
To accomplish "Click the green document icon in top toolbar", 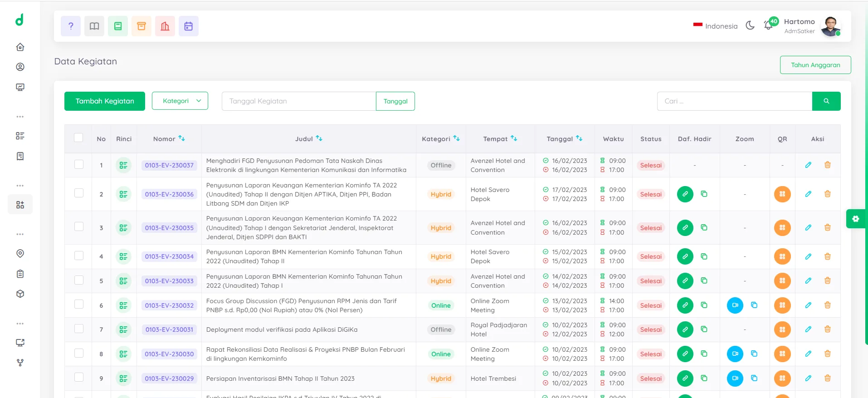I will 118,26.
